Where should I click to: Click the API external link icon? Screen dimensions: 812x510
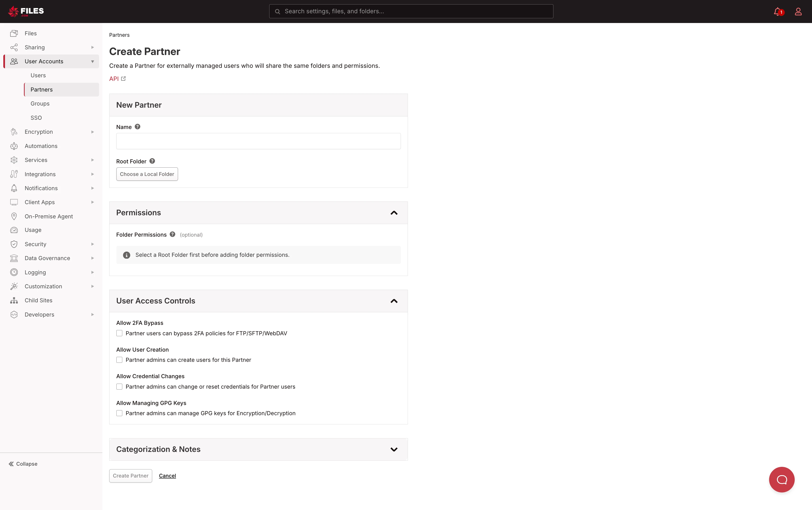123,78
